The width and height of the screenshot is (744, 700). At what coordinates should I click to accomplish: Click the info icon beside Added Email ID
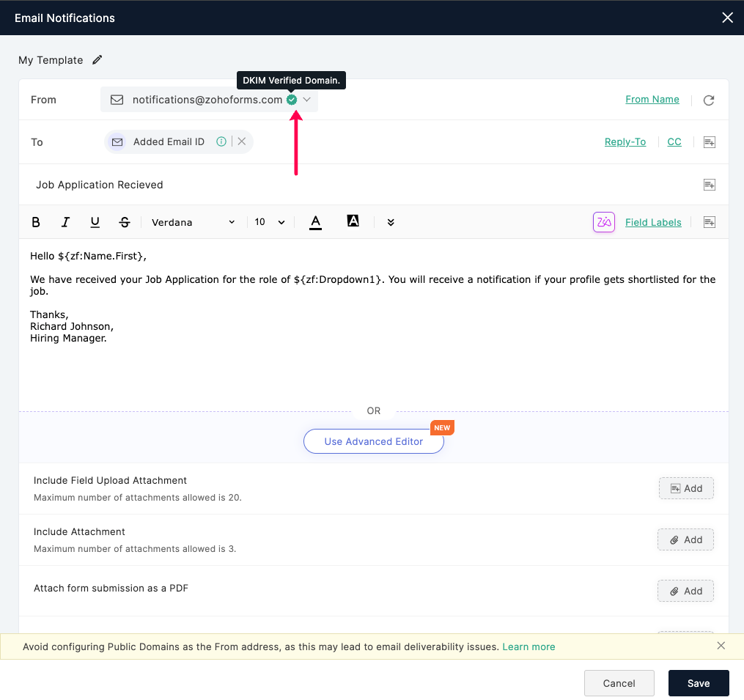[x=221, y=141]
